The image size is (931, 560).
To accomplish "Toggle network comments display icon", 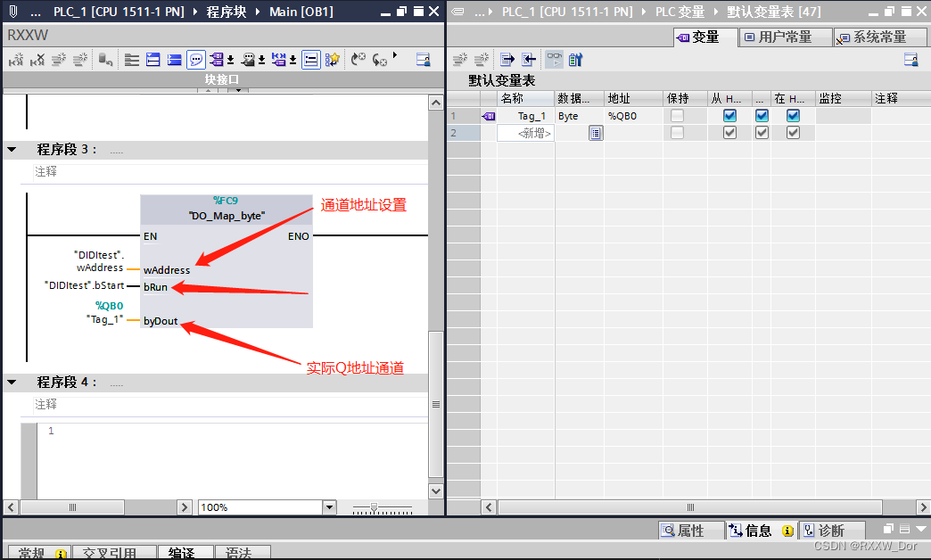I will click(310, 60).
